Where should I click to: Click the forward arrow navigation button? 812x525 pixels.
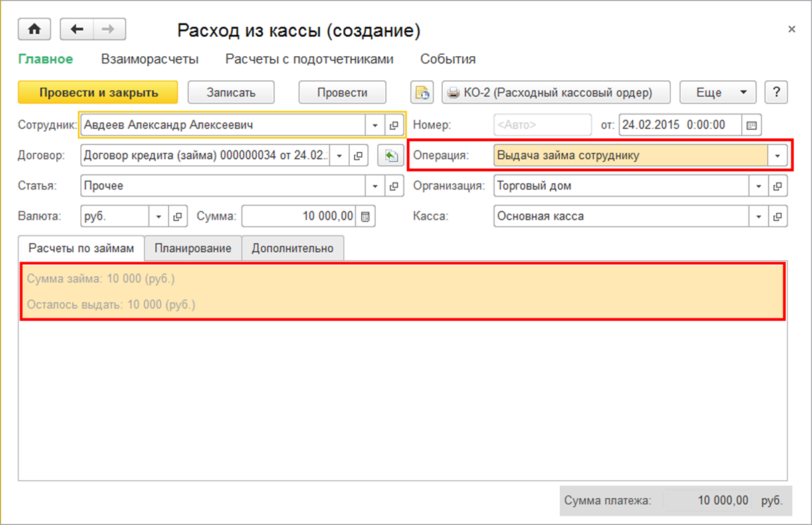[x=109, y=29]
